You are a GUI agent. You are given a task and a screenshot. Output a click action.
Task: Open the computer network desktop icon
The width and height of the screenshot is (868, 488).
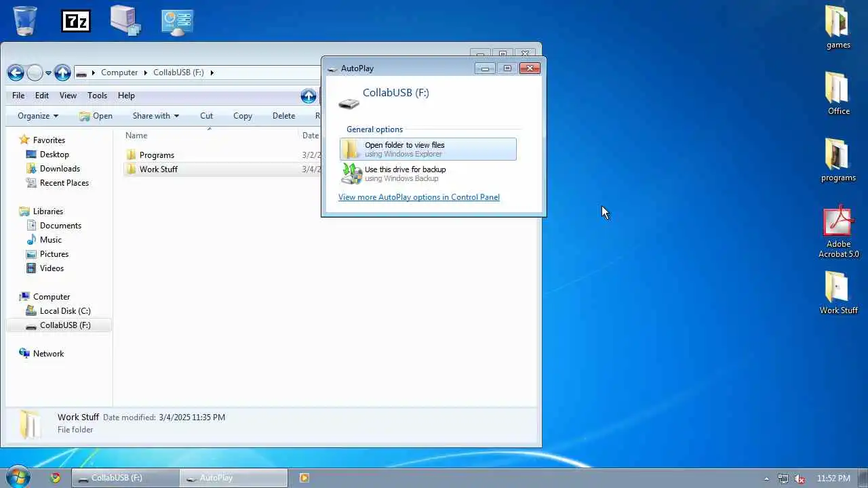(126, 20)
